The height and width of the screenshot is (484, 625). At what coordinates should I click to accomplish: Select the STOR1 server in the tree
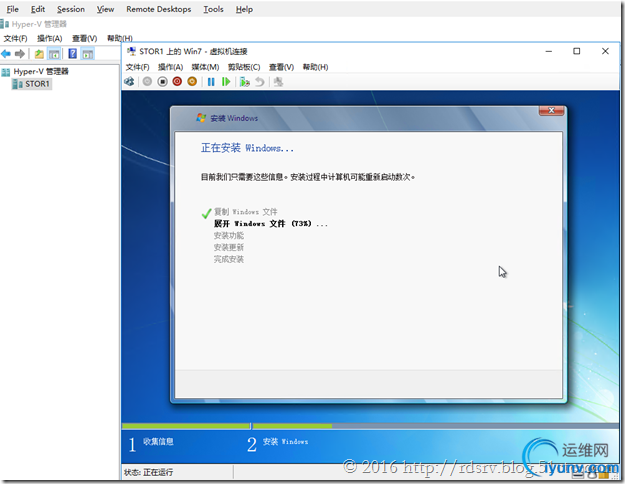pyautogui.click(x=32, y=84)
